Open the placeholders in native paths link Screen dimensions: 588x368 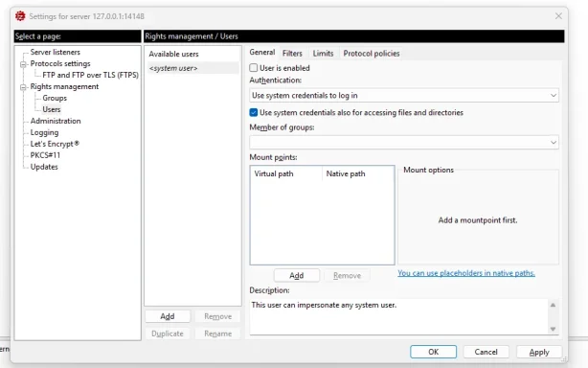tap(466, 273)
